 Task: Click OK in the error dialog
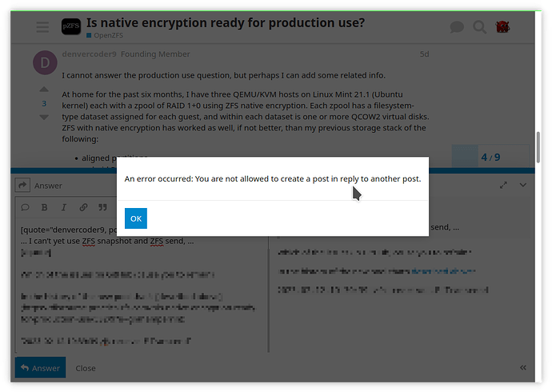[x=135, y=218]
